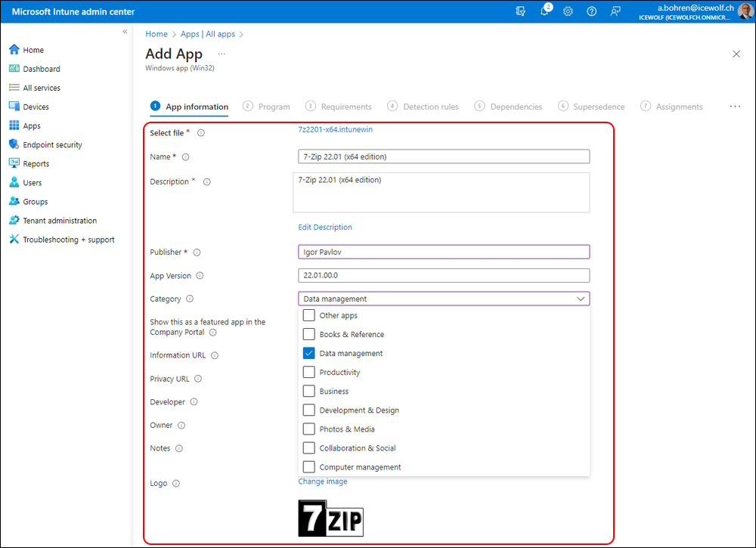The image size is (756, 548).
Task: Show info tooltip for Category
Action: (x=190, y=299)
